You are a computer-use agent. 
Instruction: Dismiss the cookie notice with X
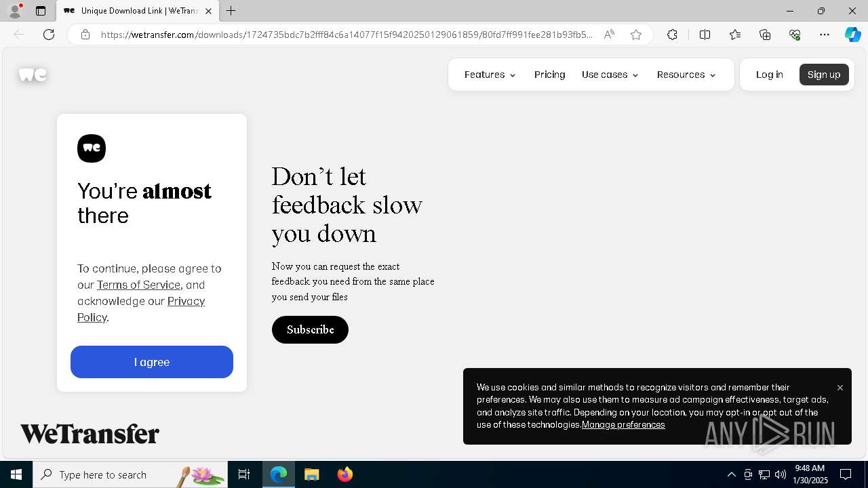840,388
